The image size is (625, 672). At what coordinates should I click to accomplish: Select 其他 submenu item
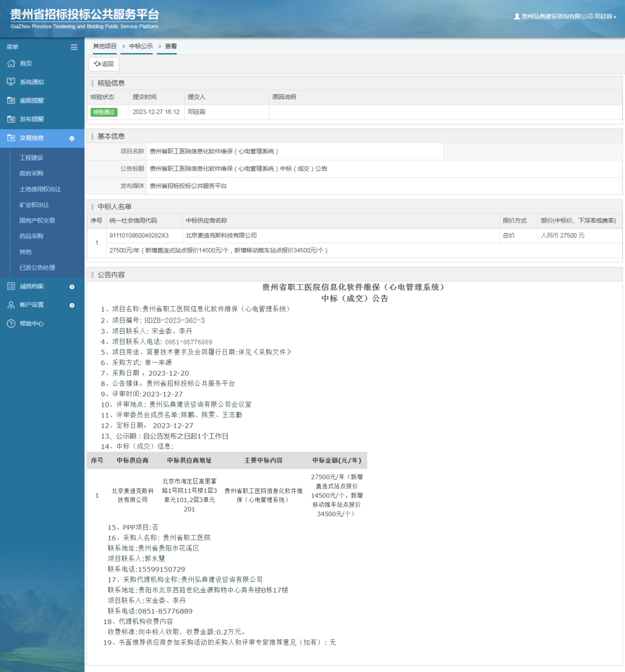coord(26,252)
